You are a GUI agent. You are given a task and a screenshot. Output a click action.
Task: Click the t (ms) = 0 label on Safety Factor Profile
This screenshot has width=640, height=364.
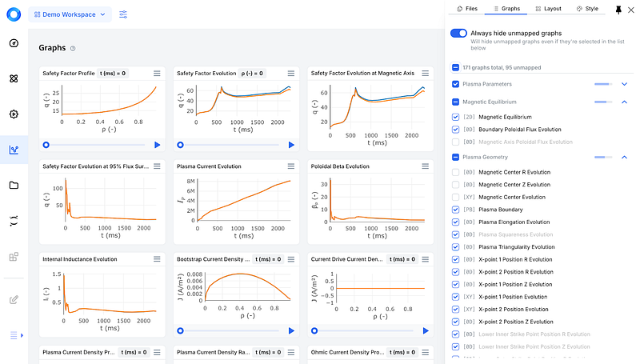pyautogui.click(x=113, y=74)
